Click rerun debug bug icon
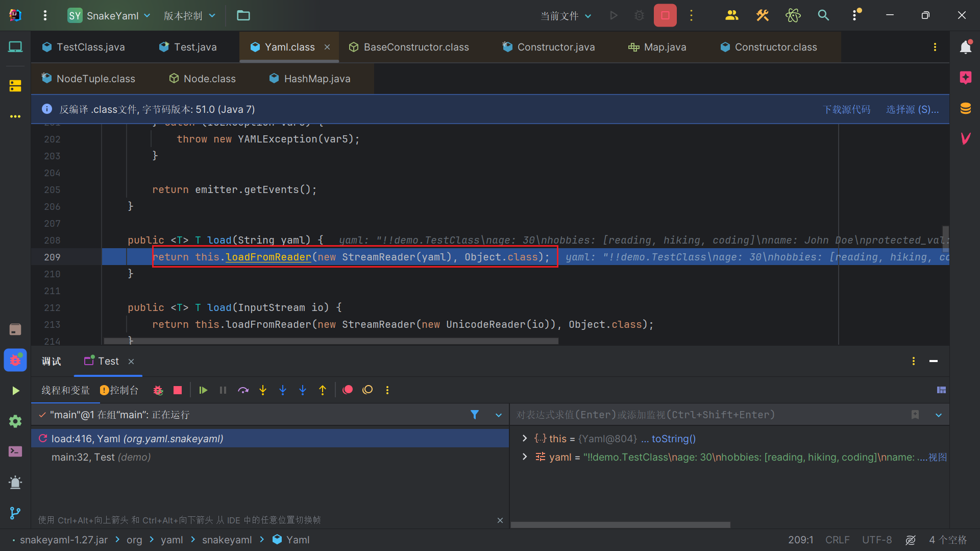980x551 pixels. tap(158, 390)
